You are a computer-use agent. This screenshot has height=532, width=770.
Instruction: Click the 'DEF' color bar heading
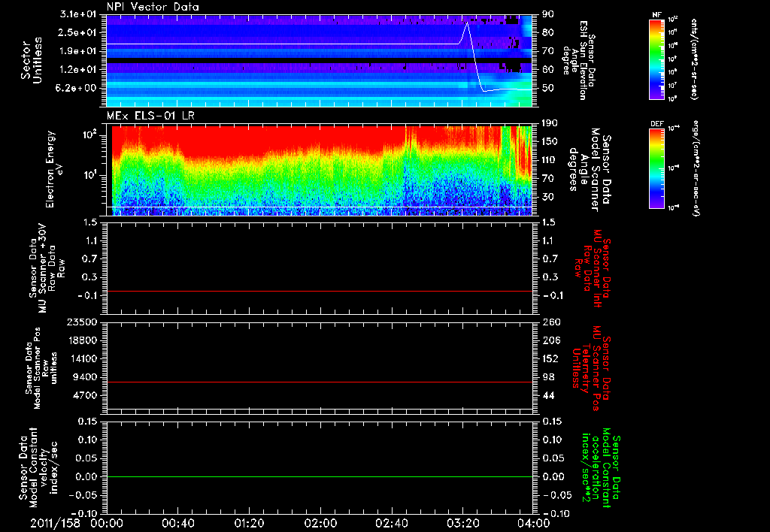(656, 124)
